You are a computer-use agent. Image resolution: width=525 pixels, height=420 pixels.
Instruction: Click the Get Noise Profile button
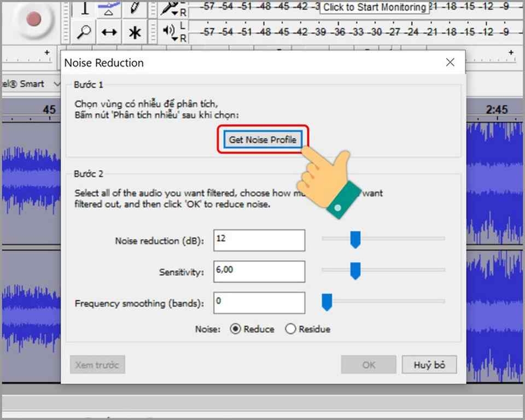263,139
